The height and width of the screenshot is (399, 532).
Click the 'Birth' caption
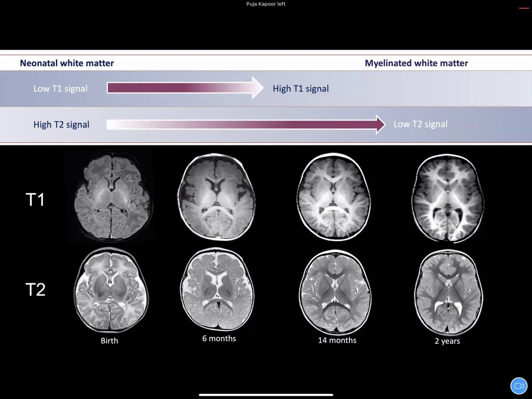109,341
